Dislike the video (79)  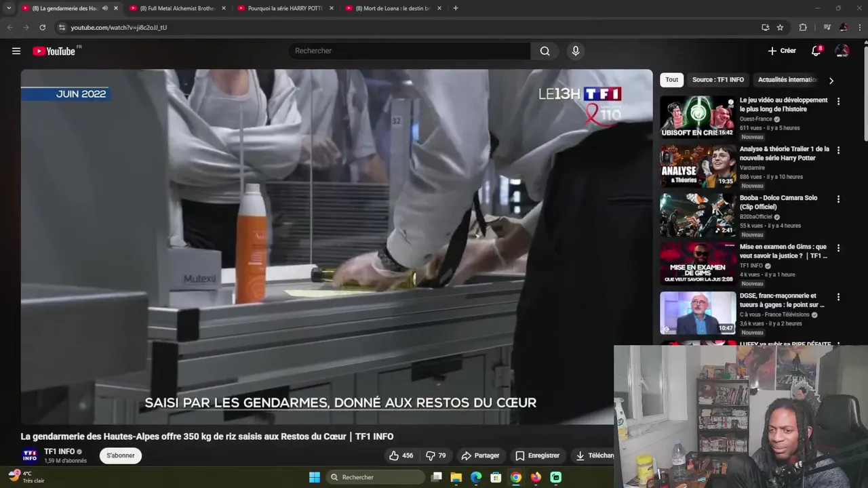(436, 455)
